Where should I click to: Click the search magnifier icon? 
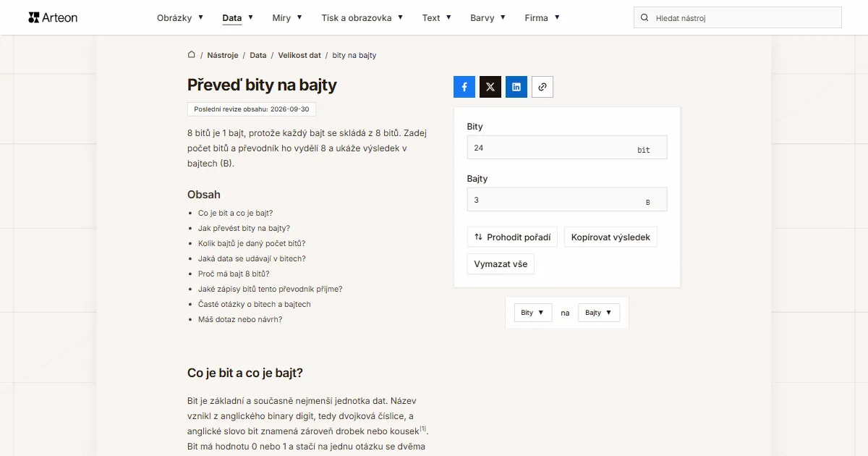[x=644, y=17]
